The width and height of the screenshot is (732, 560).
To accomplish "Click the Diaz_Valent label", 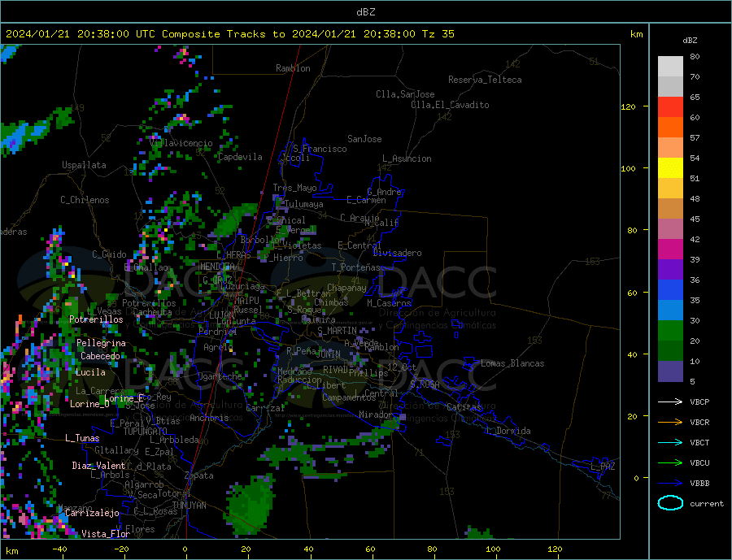I will [98, 466].
